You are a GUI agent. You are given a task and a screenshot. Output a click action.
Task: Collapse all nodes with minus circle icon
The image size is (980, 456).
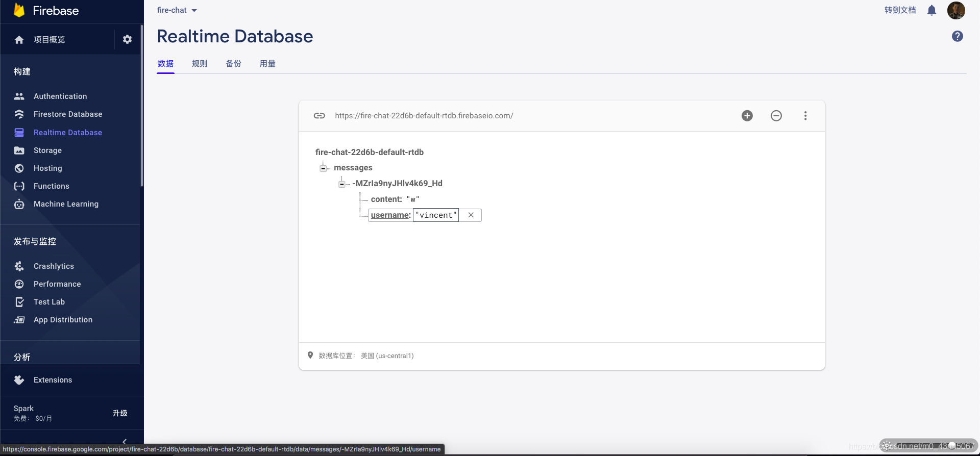(x=776, y=116)
